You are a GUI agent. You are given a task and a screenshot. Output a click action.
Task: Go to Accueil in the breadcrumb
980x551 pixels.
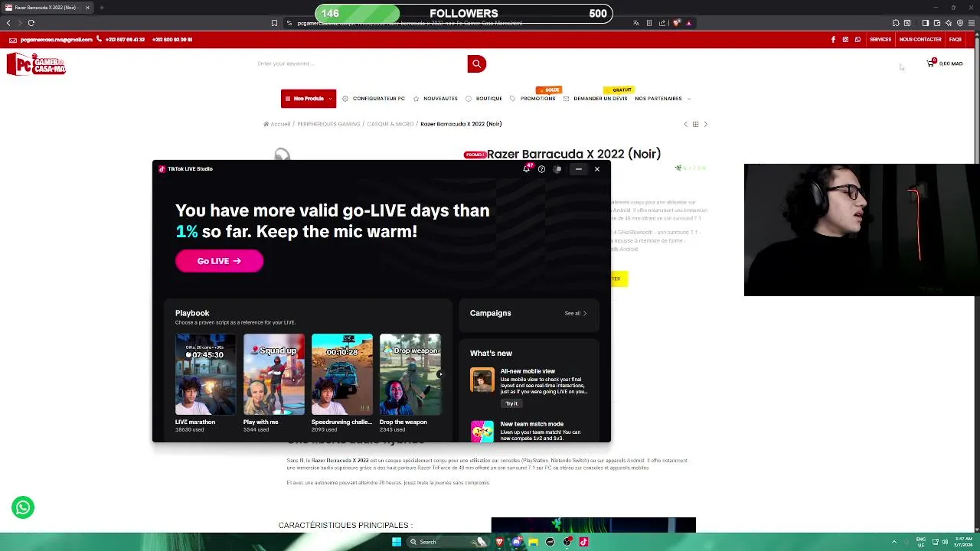pos(277,124)
